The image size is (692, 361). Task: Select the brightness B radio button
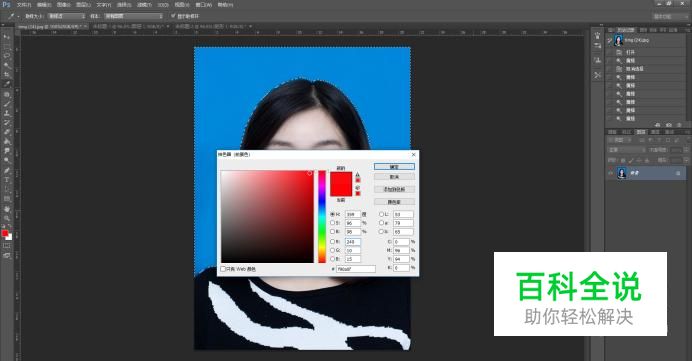(333, 232)
